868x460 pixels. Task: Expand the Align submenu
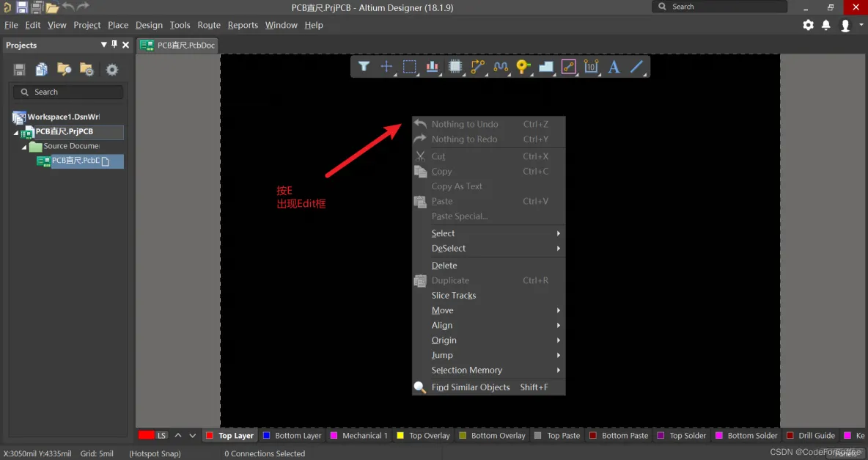(x=489, y=325)
